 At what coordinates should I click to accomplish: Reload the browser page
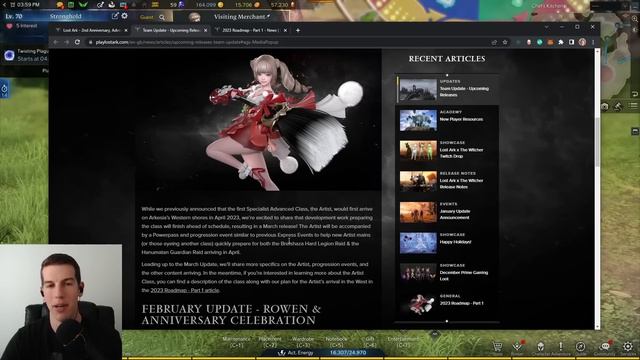click(77, 42)
